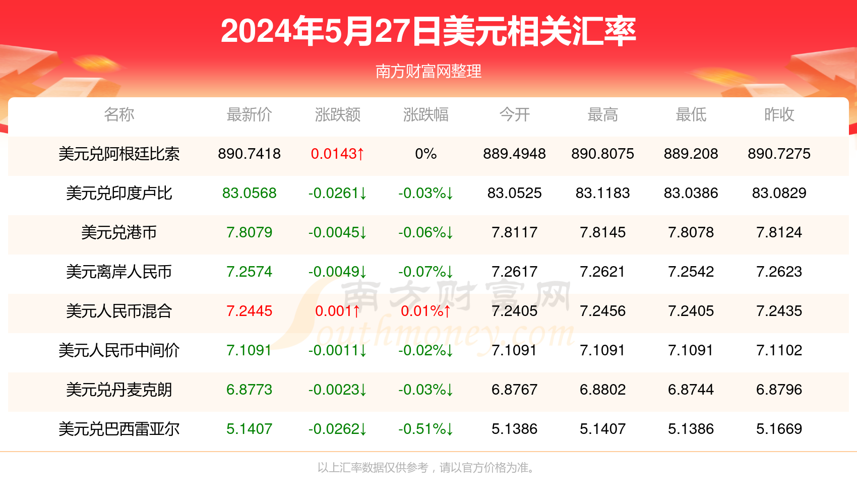
Task: Click the row name 美元人民币中间价
Action: click(x=119, y=350)
